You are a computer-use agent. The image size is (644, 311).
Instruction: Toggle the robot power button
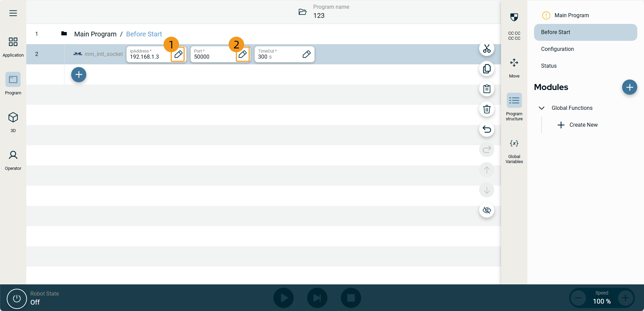tap(17, 299)
